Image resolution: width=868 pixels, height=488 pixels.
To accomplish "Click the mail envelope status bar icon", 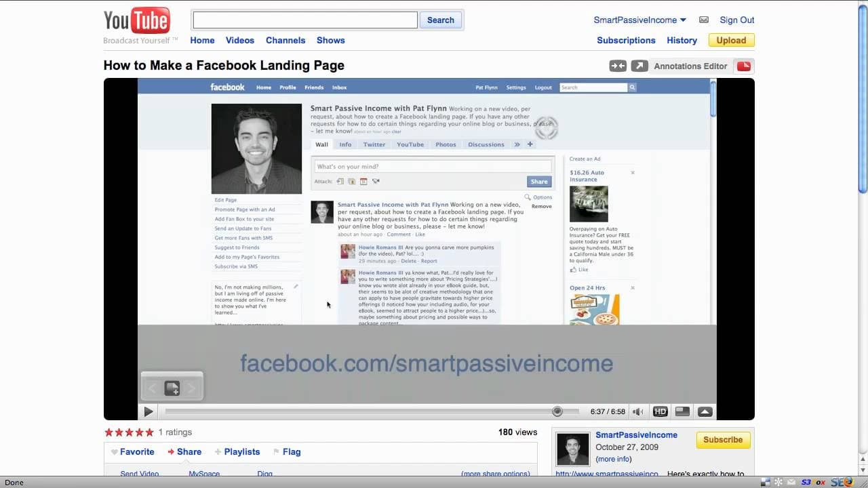I will (791, 482).
